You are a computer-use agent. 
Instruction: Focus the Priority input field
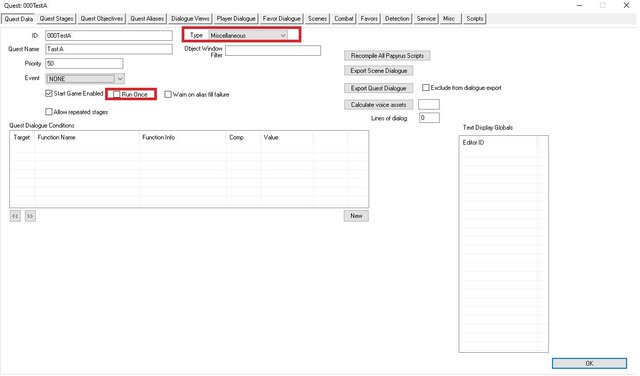pos(84,63)
